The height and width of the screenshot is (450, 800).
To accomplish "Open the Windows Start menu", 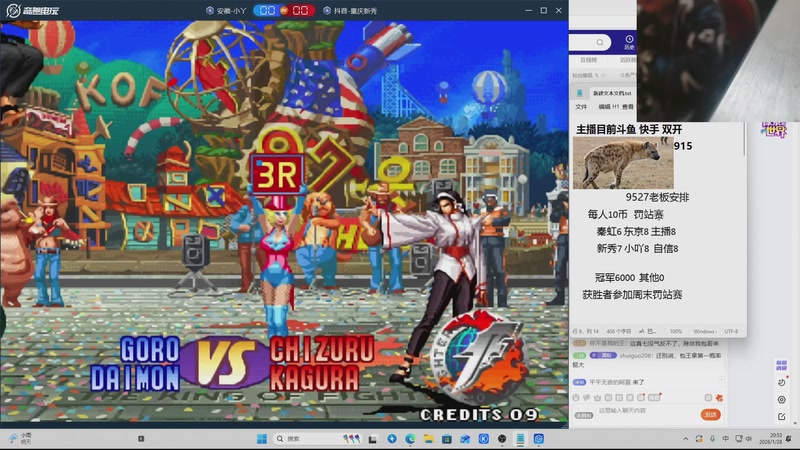I will pos(262,439).
